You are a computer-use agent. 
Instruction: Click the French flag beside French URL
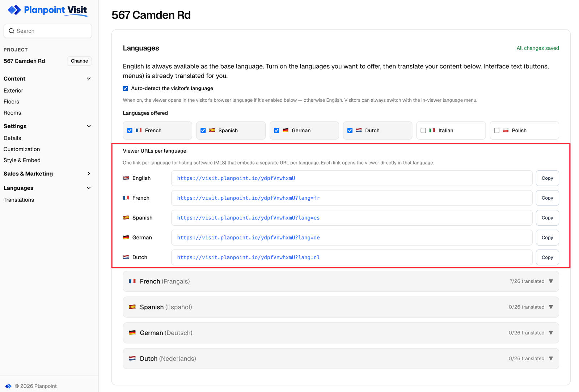pos(126,198)
